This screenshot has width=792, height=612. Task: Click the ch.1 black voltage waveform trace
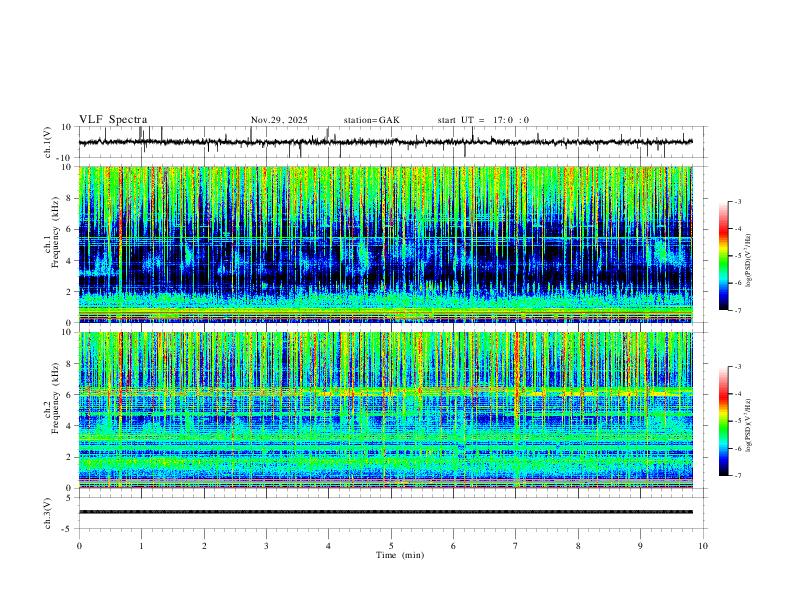pos(385,142)
